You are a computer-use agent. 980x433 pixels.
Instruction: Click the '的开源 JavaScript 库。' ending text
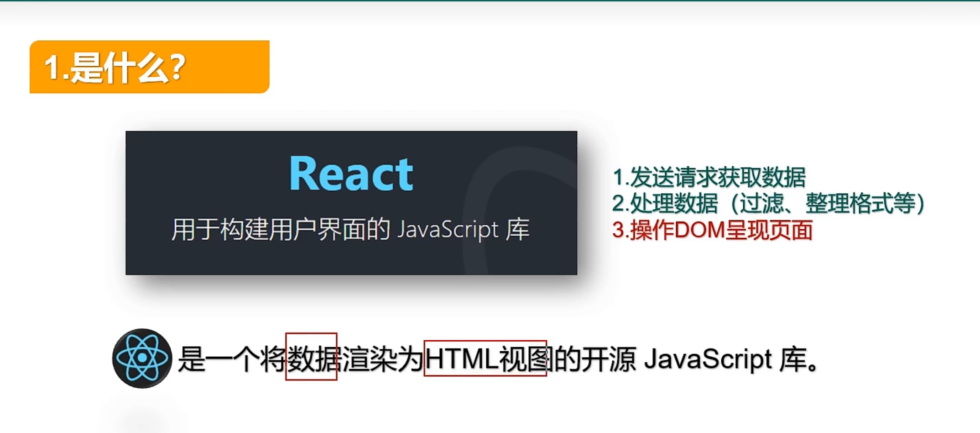[x=687, y=359]
